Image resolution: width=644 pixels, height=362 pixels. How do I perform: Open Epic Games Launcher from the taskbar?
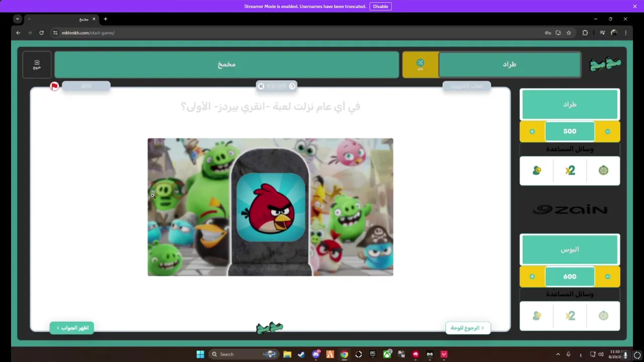coord(373,354)
